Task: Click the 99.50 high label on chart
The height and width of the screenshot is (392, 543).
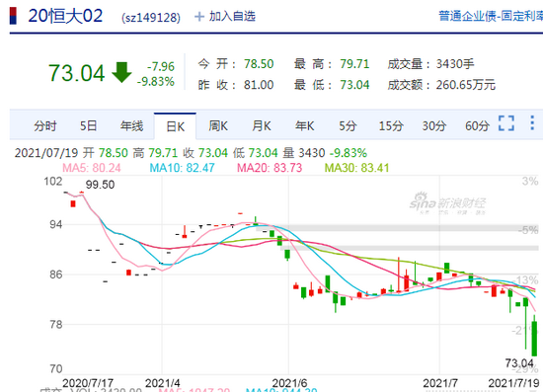Action: [100, 185]
